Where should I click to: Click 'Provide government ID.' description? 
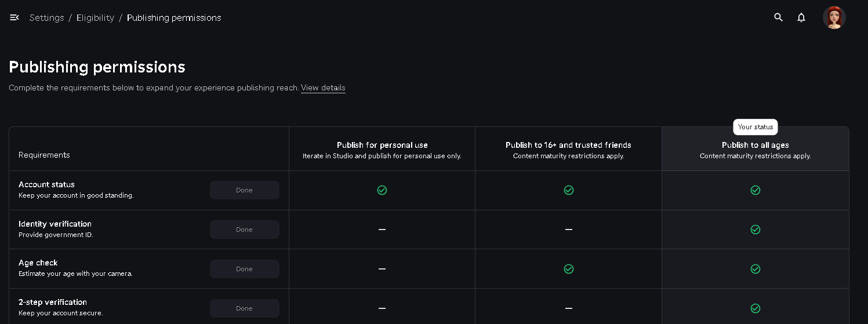click(56, 235)
